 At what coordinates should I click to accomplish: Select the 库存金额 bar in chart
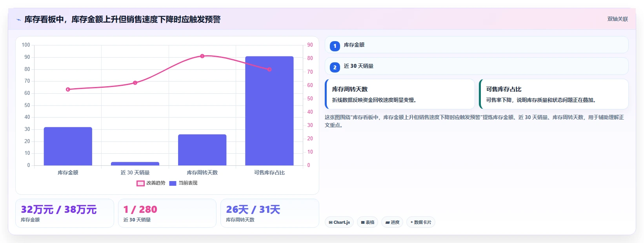coord(68,146)
